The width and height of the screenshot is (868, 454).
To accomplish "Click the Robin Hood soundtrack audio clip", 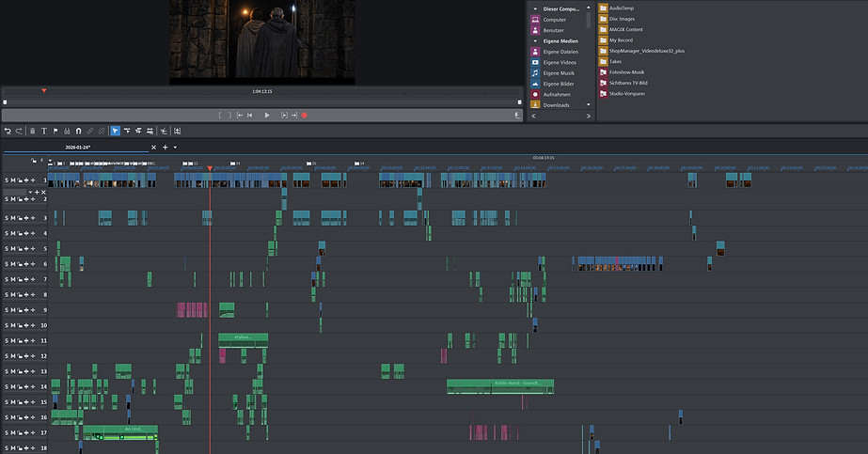I will (500, 386).
